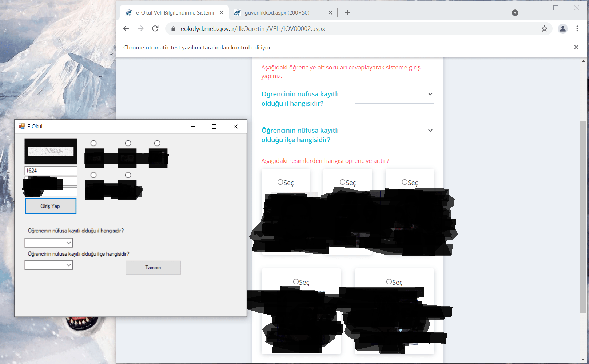Choose the third Seç radio in top photo row

point(405,182)
